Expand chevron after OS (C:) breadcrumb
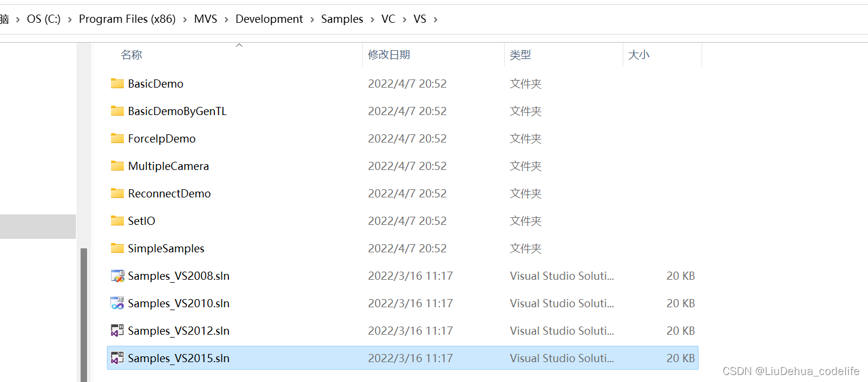 tap(70, 19)
